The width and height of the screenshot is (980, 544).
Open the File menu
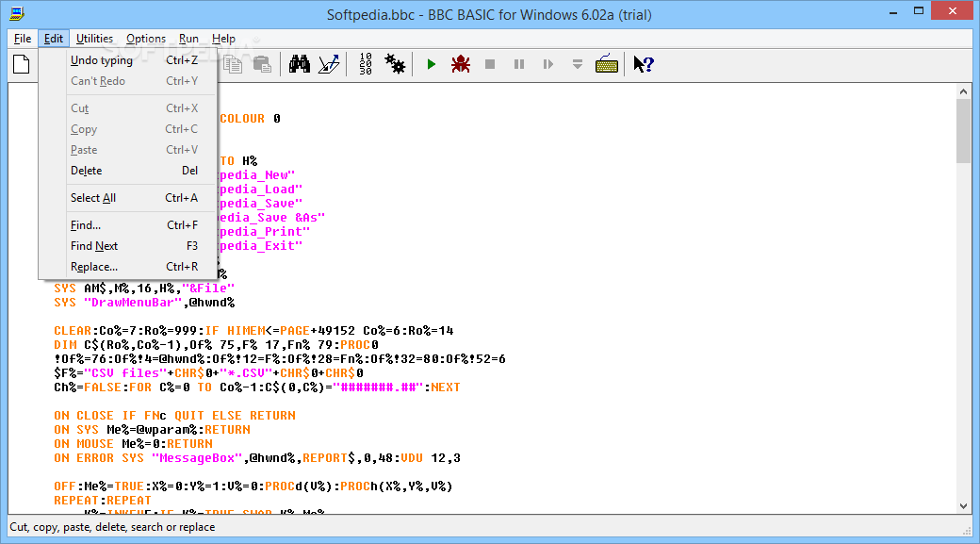23,39
